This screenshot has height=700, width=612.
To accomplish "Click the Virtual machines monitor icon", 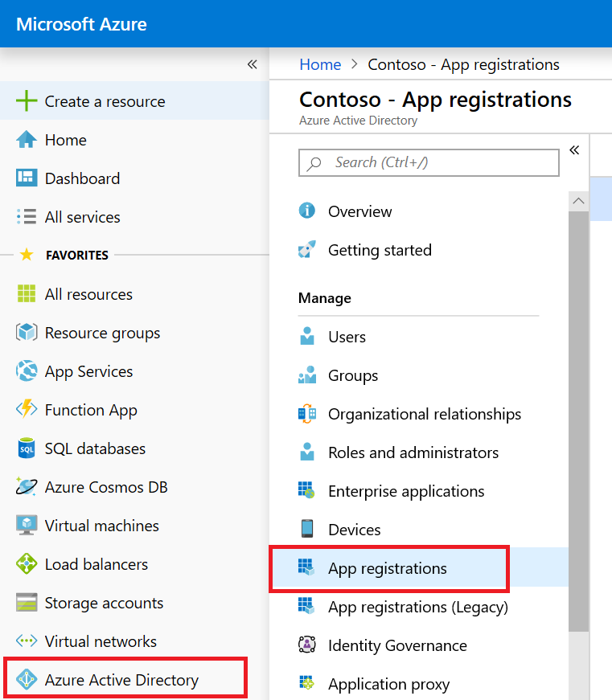I will 27,525.
